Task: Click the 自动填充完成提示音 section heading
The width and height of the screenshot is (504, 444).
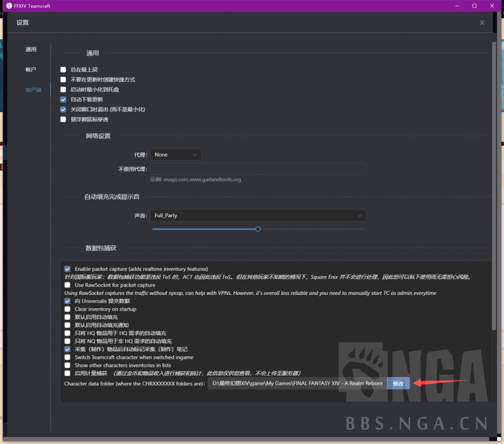Action: pyautogui.click(x=112, y=197)
